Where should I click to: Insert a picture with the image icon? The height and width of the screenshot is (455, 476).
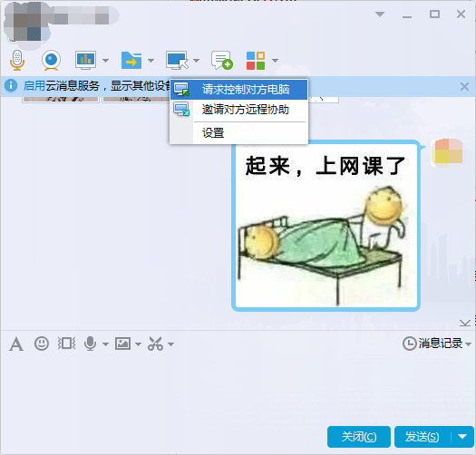[x=123, y=344]
